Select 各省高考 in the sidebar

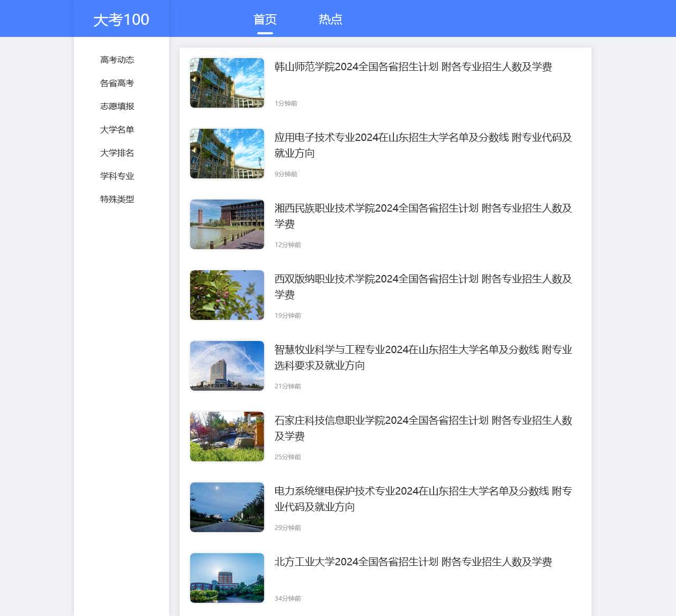(117, 83)
